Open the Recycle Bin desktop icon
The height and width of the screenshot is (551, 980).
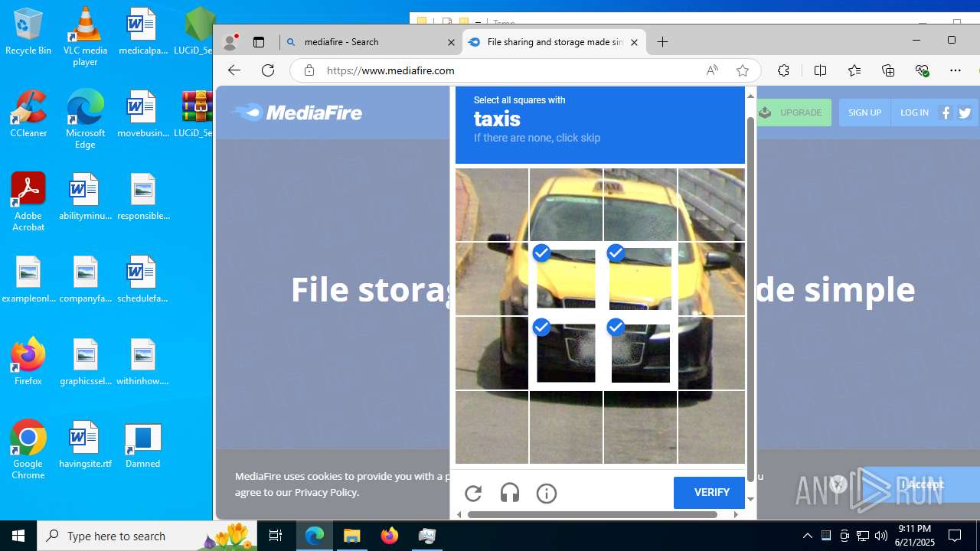click(x=28, y=32)
